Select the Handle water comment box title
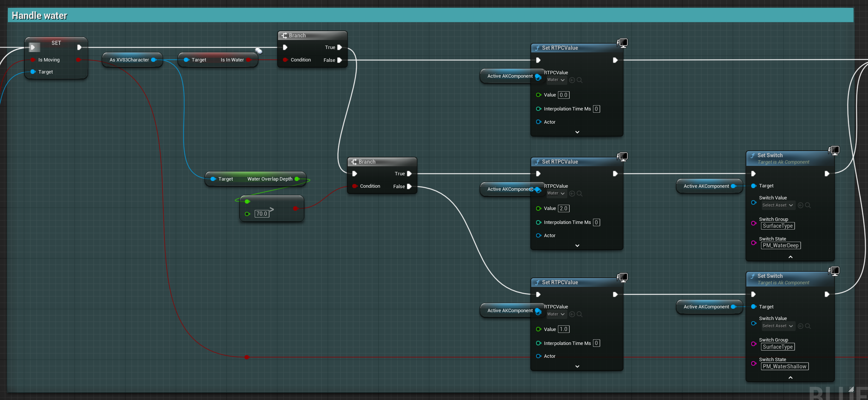 (x=39, y=15)
